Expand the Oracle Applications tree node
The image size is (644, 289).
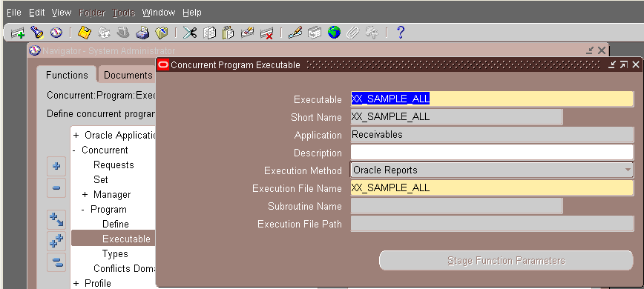coord(76,136)
